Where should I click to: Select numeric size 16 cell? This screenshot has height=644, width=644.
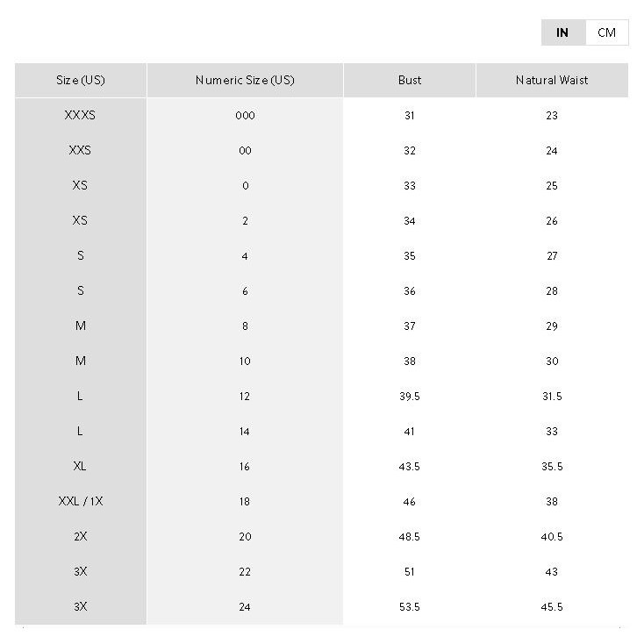click(x=245, y=466)
